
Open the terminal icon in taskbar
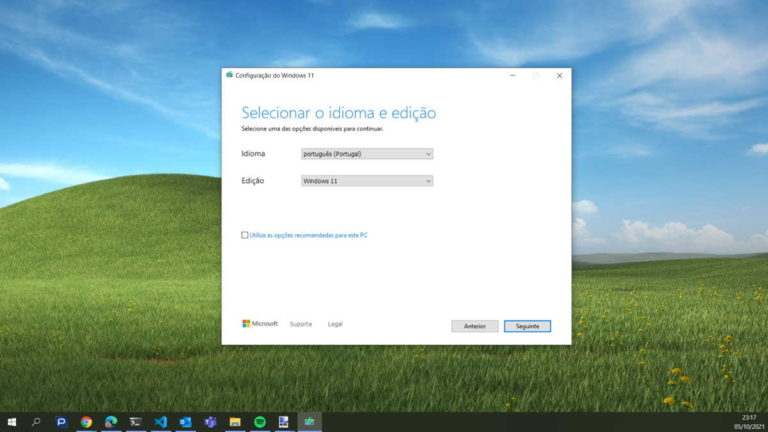(x=136, y=422)
